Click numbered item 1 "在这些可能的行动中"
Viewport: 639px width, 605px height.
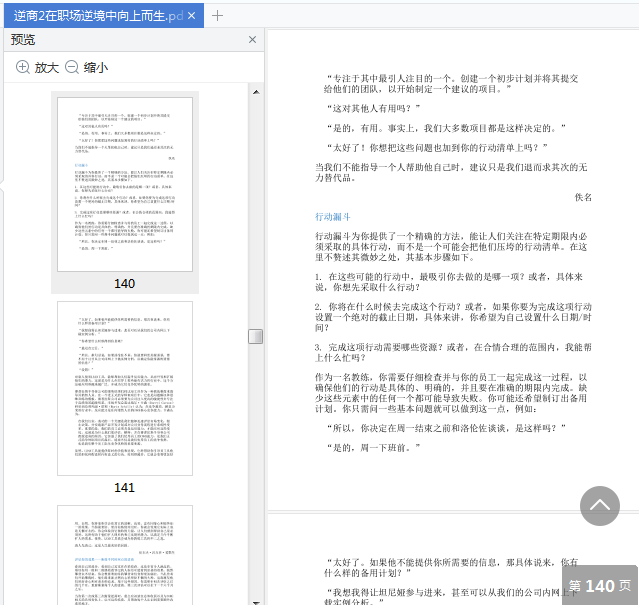click(449, 282)
